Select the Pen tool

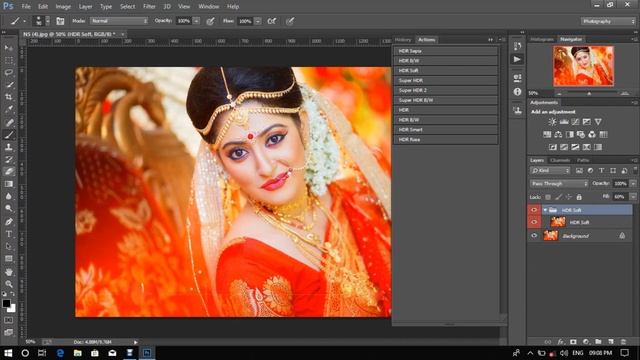tap(9, 222)
